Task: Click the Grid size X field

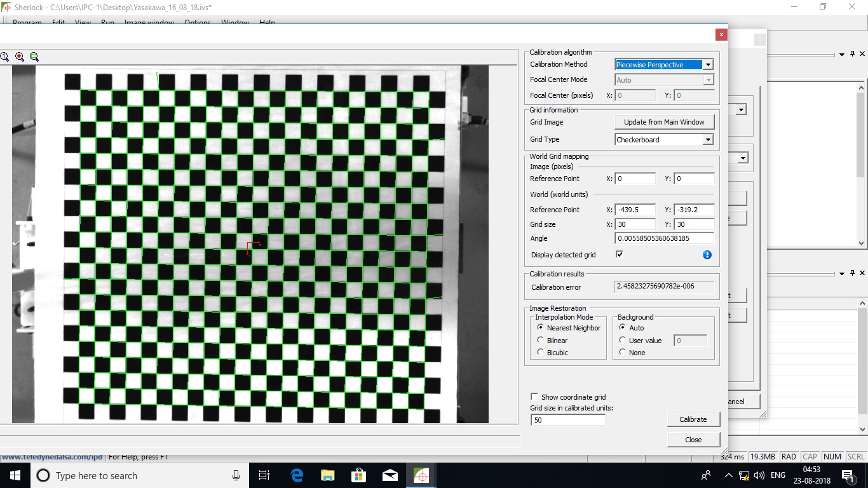Action: pos(635,224)
